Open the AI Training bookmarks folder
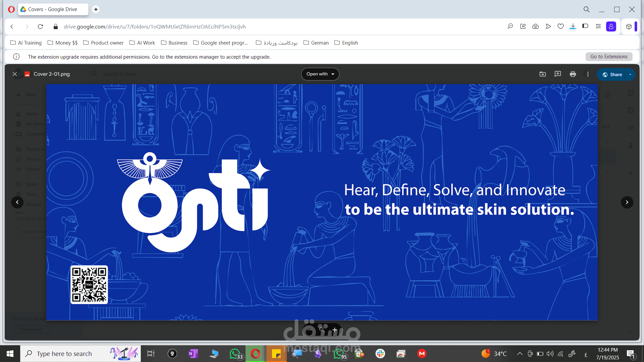 (26, 43)
